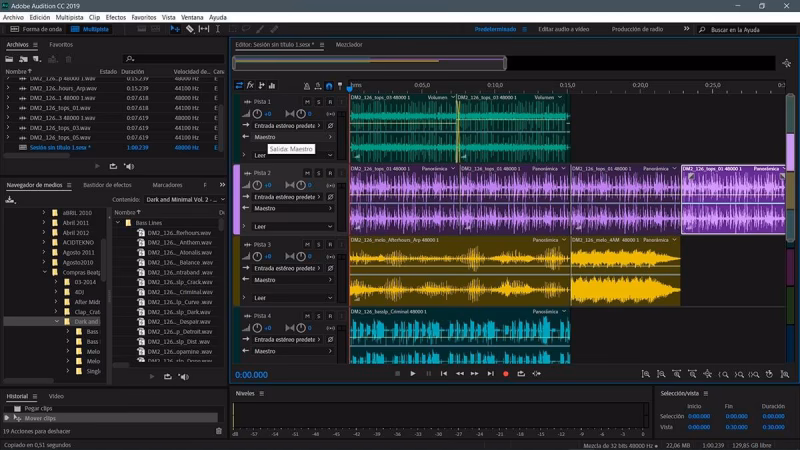800x450 pixels.
Task: Toggle auto-play in media browser preview
Action: [184, 377]
